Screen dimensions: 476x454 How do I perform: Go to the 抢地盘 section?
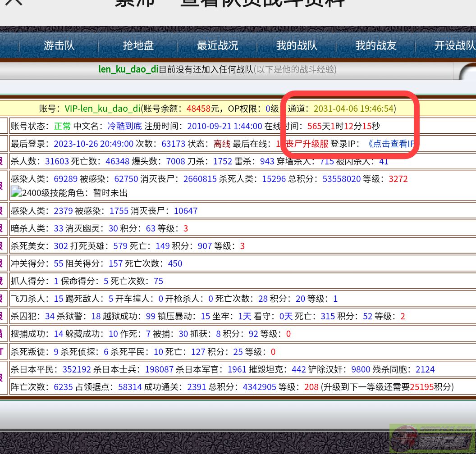click(138, 45)
